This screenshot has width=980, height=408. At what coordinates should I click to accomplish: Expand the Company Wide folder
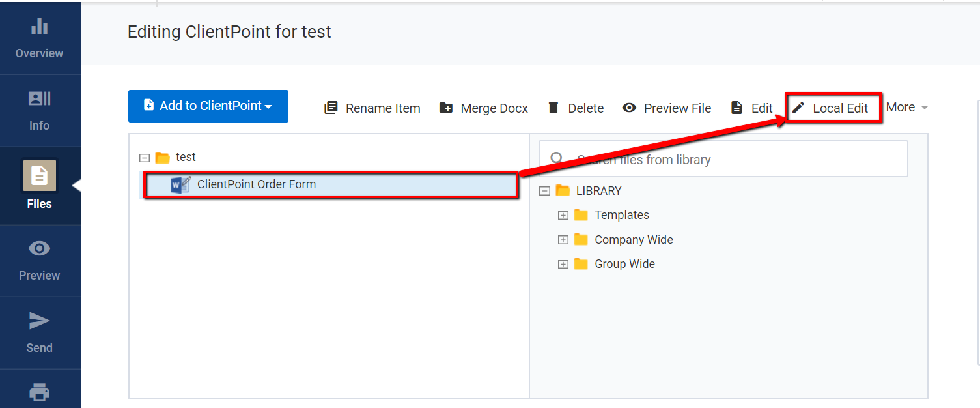(563, 240)
